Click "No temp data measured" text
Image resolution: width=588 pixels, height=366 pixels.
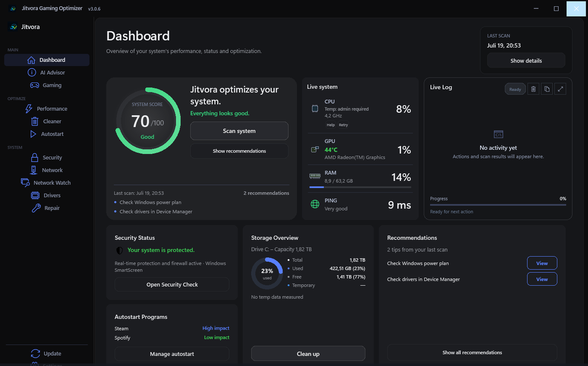tap(277, 297)
